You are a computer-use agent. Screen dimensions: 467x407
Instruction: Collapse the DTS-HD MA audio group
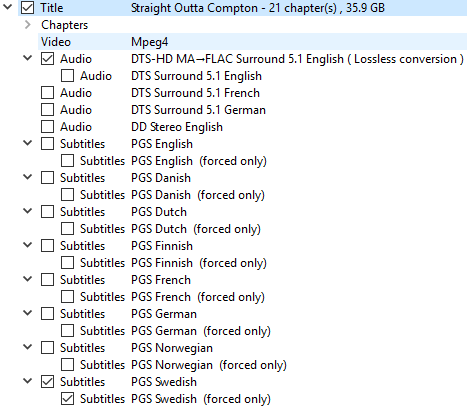[x=28, y=58]
